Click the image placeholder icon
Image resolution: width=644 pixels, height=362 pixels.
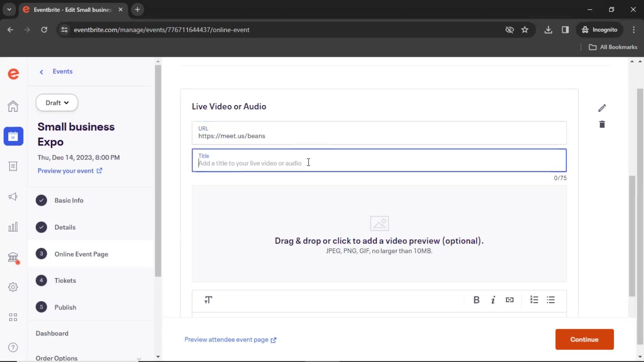click(379, 223)
